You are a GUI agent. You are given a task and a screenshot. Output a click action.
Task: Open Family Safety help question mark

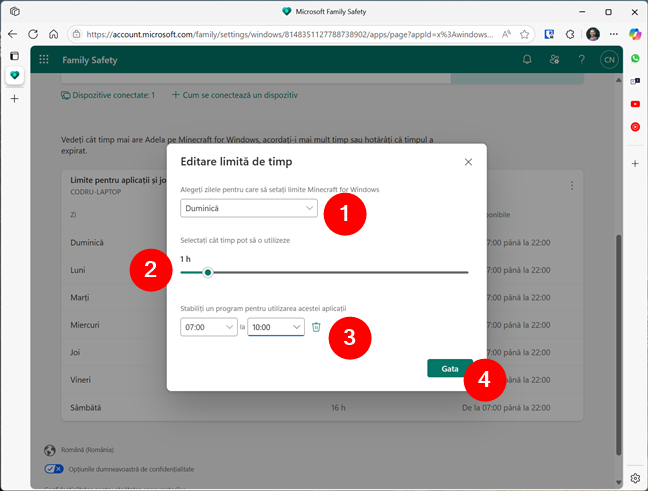pyautogui.click(x=581, y=60)
